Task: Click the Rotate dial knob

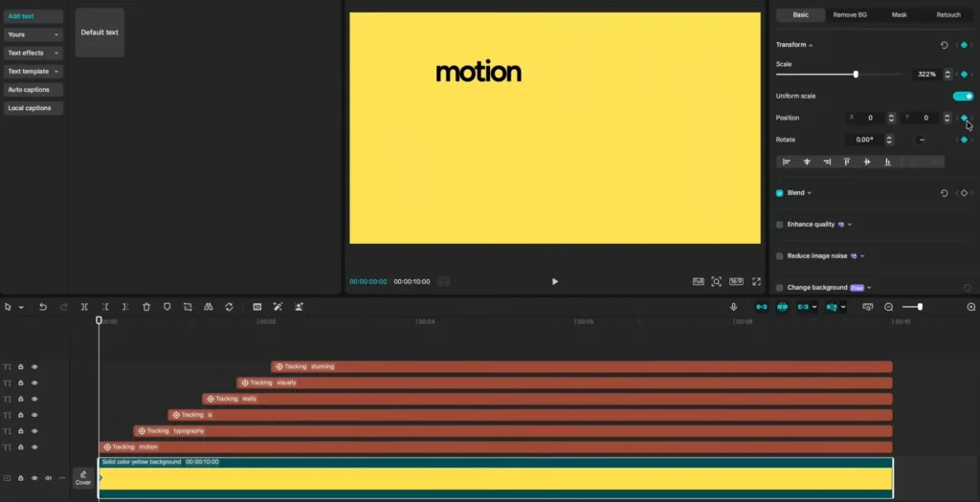Action: click(x=920, y=140)
